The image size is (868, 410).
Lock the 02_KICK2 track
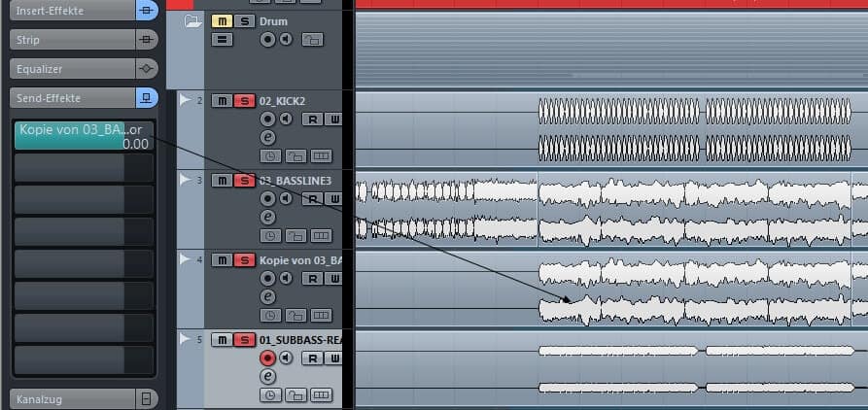click(296, 156)
